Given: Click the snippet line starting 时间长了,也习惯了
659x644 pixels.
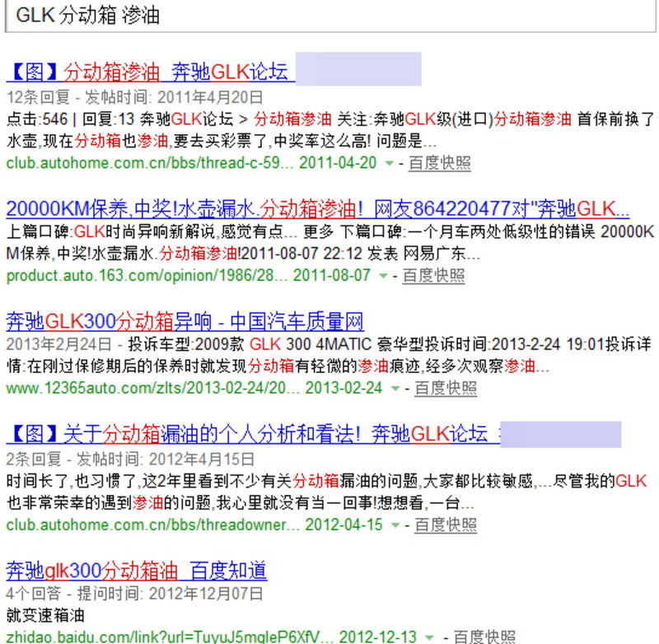Looking at the screenshot, I should 326,481.
